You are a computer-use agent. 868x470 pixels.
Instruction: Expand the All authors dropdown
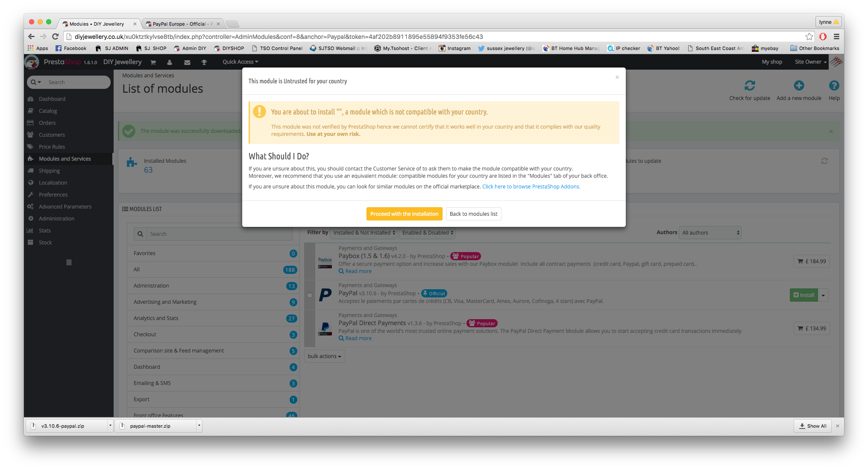tap(710, 233)
